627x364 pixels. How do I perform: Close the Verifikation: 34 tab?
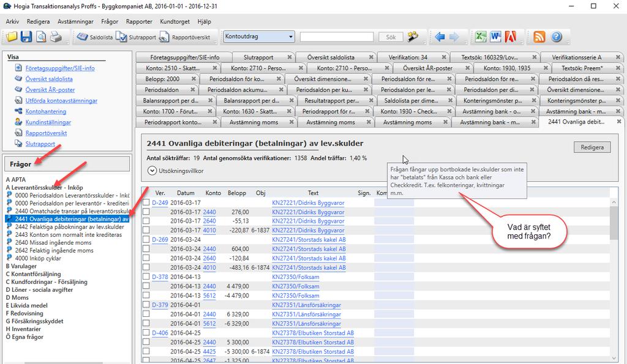pos(444,57)
